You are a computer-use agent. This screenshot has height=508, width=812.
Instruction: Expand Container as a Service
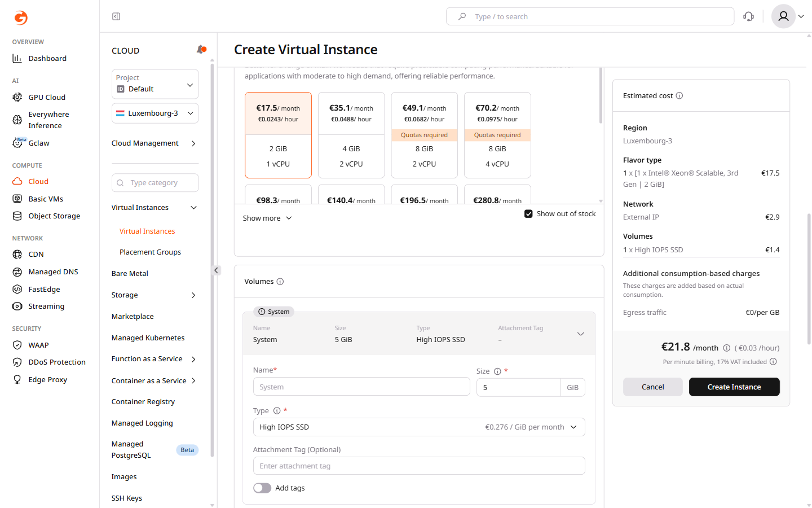click(155, 380)
